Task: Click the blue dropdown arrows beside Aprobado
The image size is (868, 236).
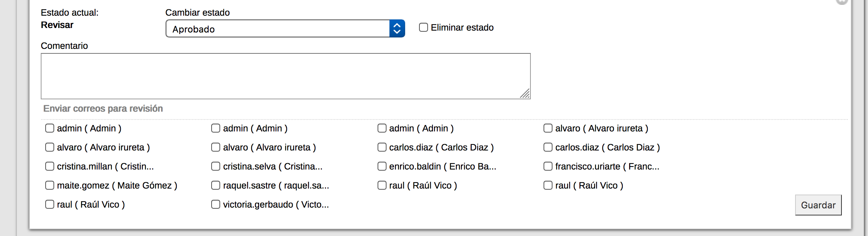Action: (397, 29)
